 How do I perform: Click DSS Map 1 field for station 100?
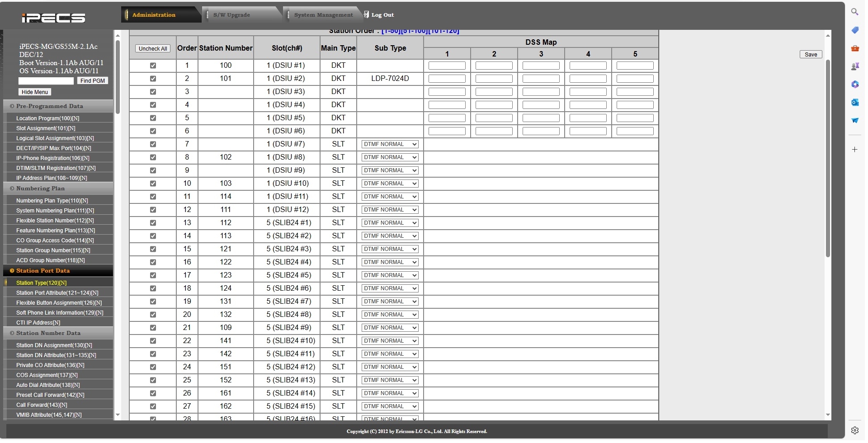tap(447, 66)
